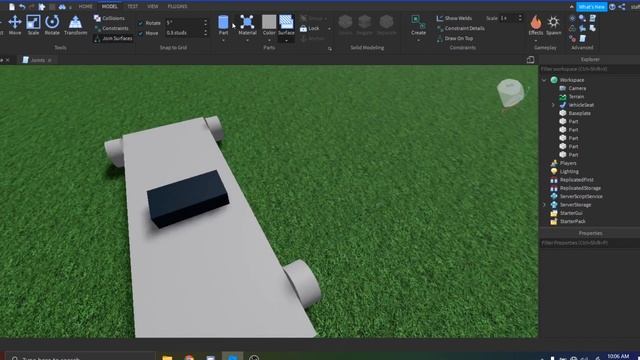Screen dimensions: 640x360
Task: Insert a Spawn location
Action: tap(553, 25)
